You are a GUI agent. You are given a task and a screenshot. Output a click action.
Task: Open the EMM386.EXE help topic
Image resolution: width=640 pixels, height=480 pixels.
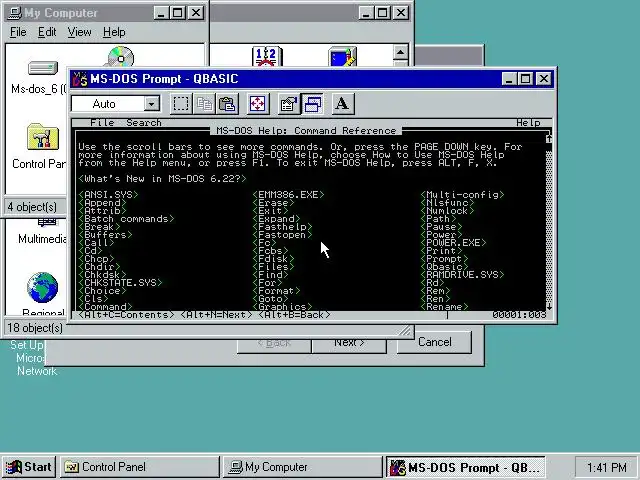click(x=288, y=195)
